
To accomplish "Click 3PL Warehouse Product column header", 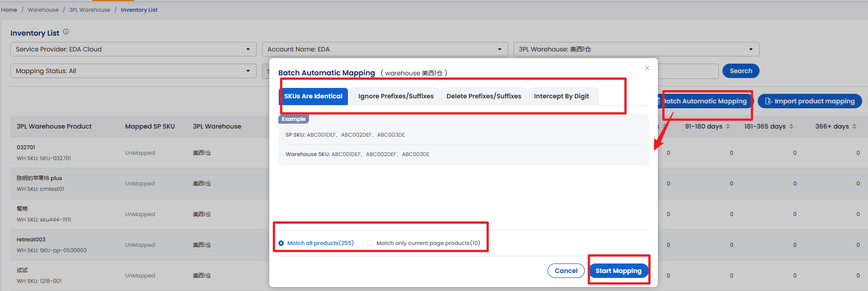I will click(x=54, y=126).
